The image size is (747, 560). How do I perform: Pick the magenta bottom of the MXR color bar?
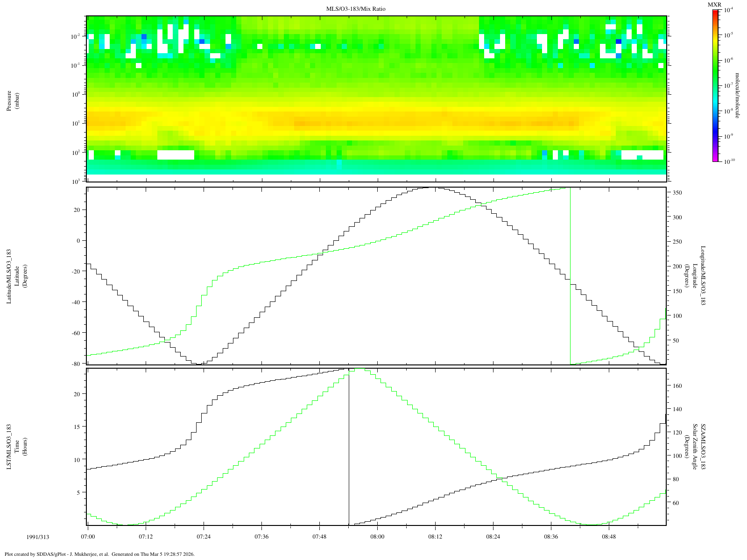click(x=715, y=159)
